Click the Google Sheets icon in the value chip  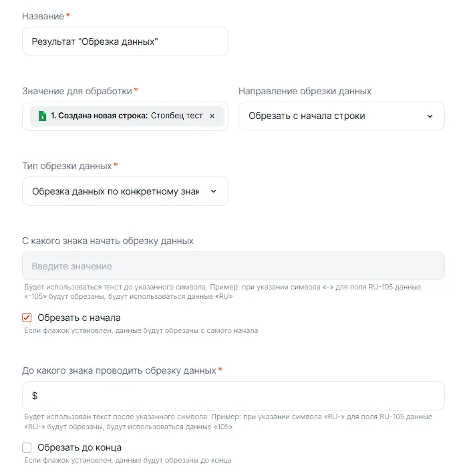[41, 116]
